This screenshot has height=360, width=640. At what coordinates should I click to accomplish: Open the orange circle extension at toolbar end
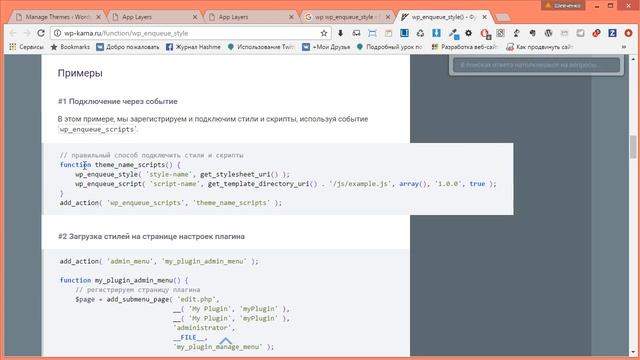(x=628, y=33)
